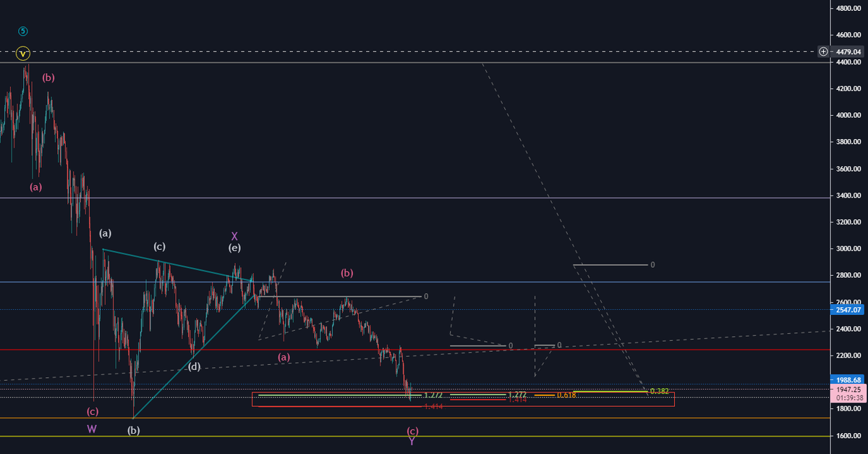The image size is (868, 454).
Task: Select the red rectangle target zone
Action: (463, 399)
